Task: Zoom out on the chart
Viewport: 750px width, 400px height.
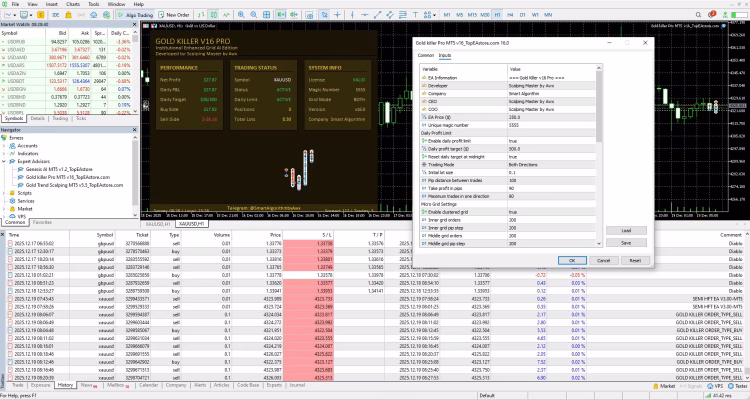Action: click(254, 15)
